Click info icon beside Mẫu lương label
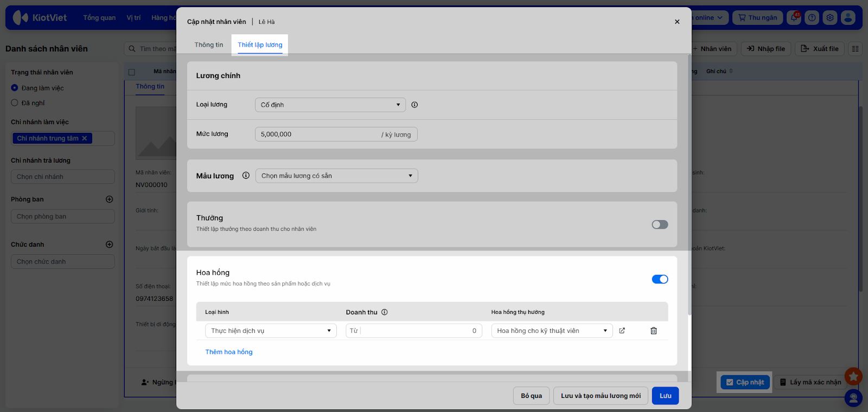The image size is (868, 412). click(x=246, y=176)
